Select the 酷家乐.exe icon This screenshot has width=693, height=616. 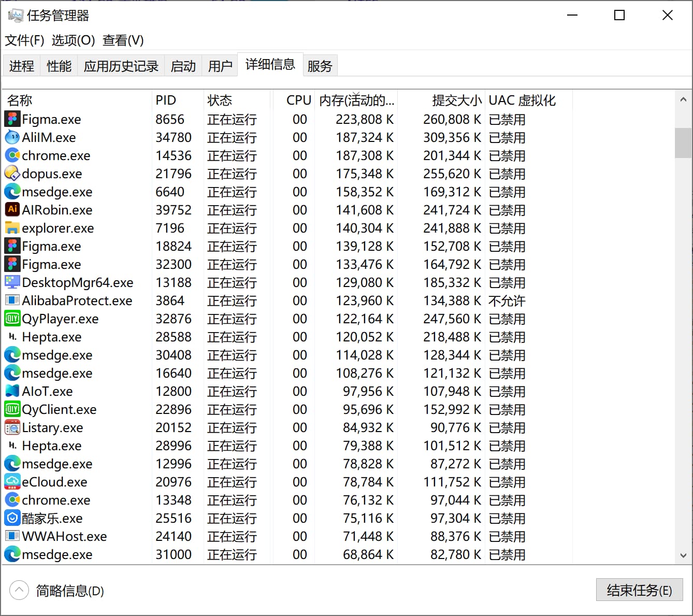pos(12,518)
